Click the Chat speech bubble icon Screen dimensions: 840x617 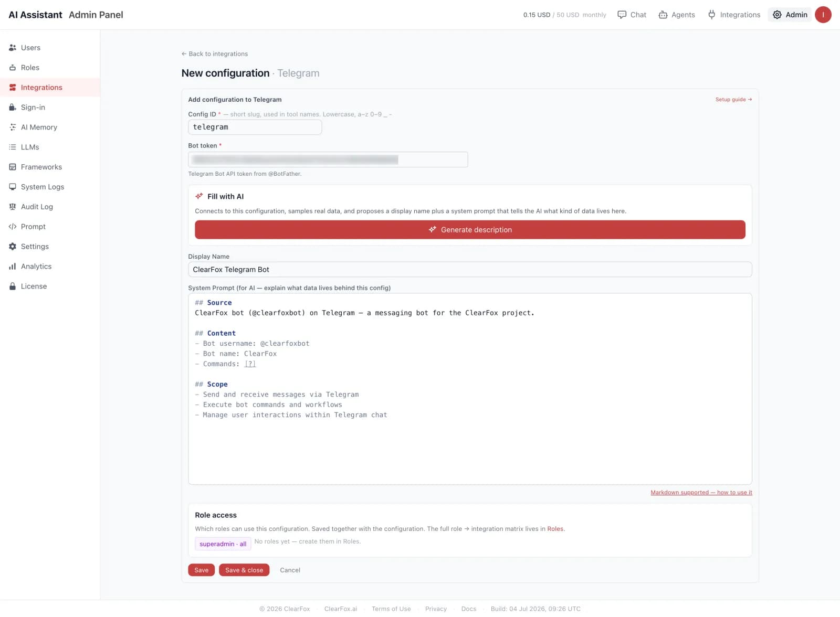click(x=622, y=15)
